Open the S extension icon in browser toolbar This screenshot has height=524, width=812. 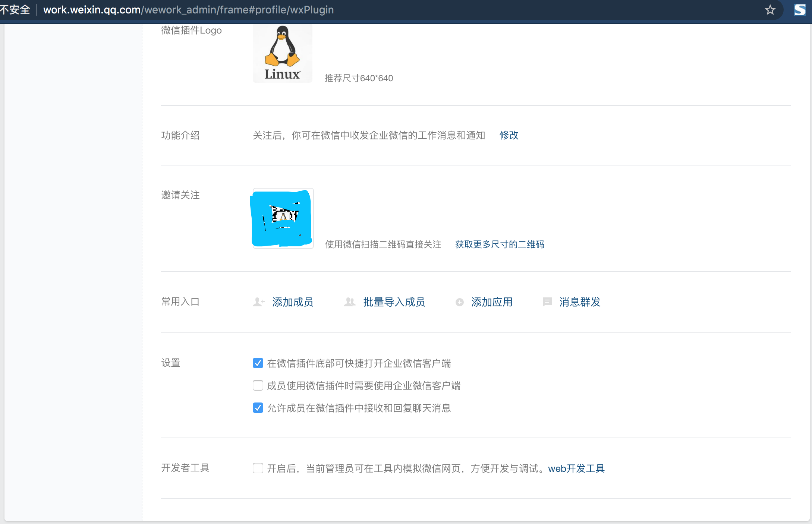800,10
